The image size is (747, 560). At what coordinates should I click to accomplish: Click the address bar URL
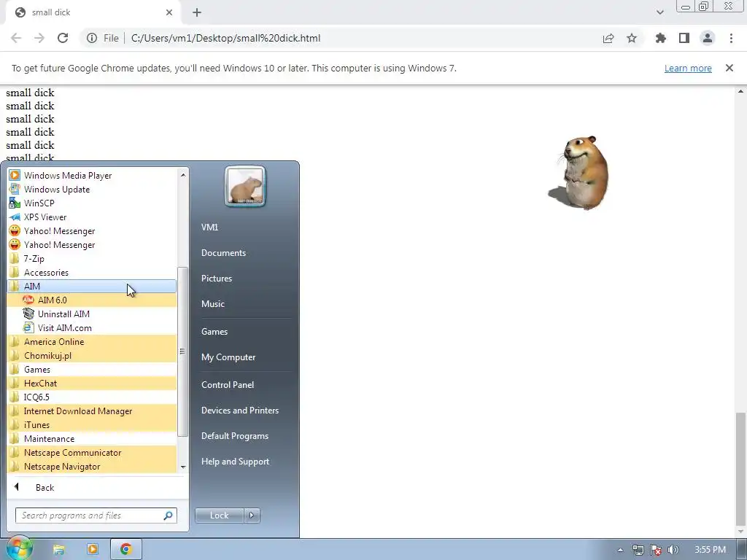tap(225, 38)
